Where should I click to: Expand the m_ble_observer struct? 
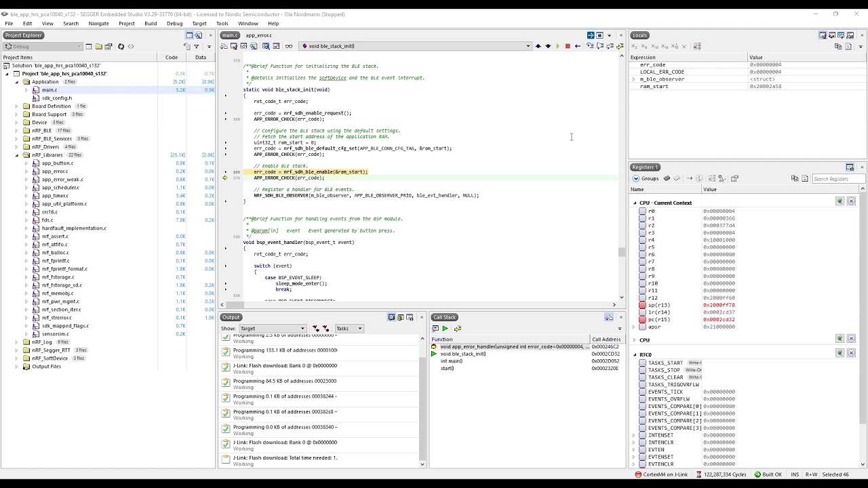point(633,79)
